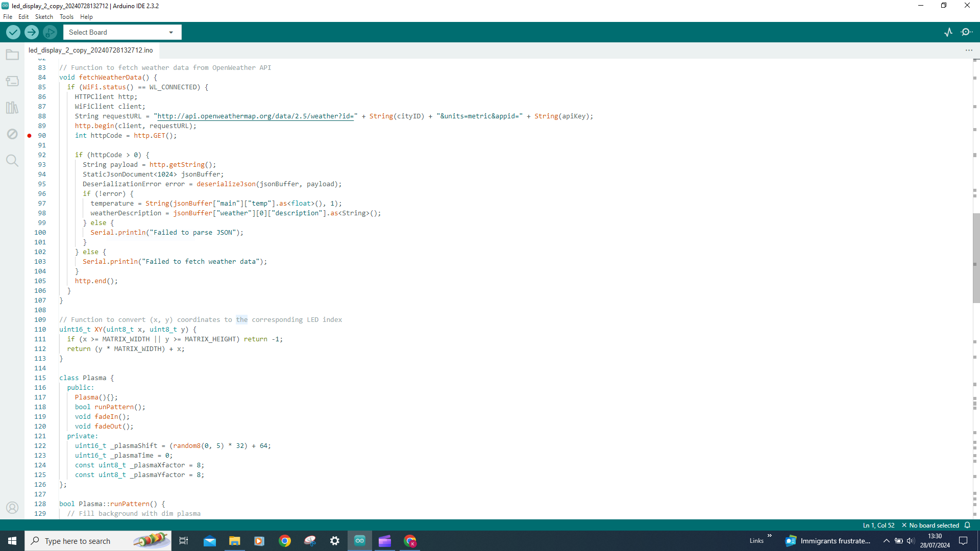Open the clock showing 13:30 28/07/2024
This screenshot has width=980, height=551.
tap(935, 541)
